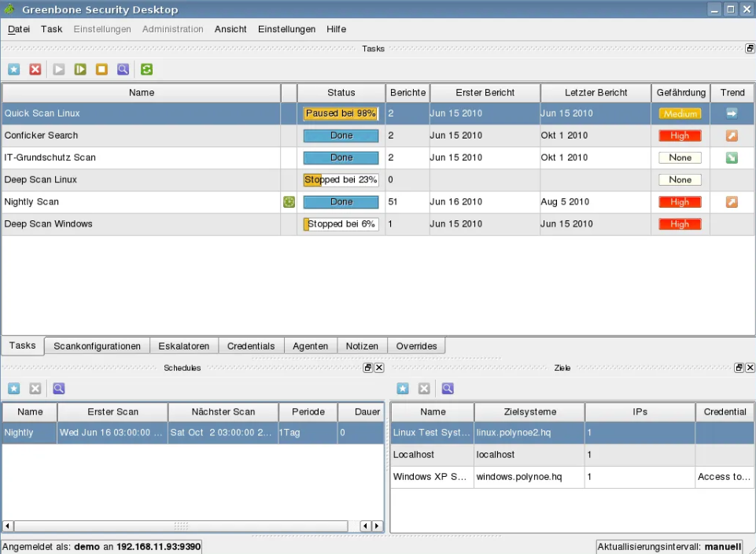
Task: Click the right scroll arrow in Schedules panel
Action: [x=377, y=526]
